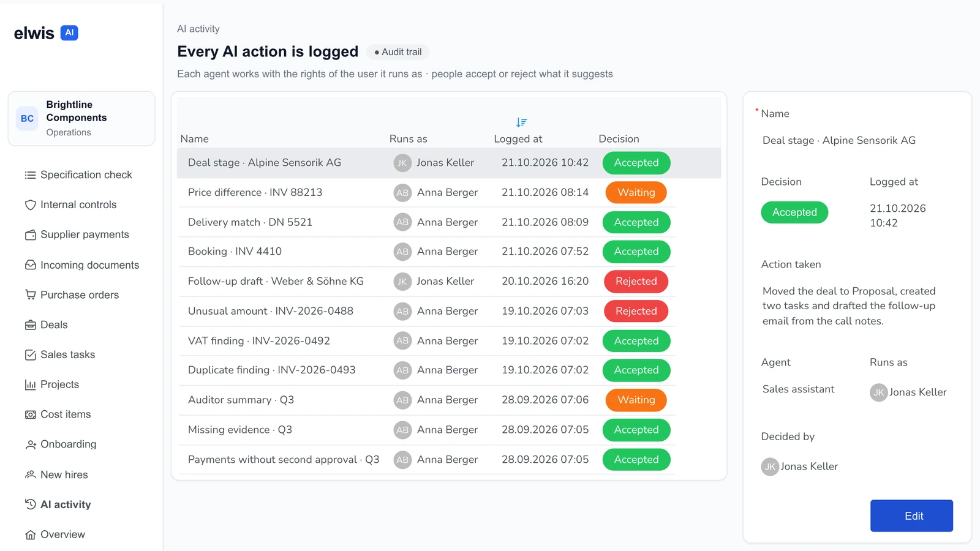Click JK avatar under Decided by

click(770, 467)
